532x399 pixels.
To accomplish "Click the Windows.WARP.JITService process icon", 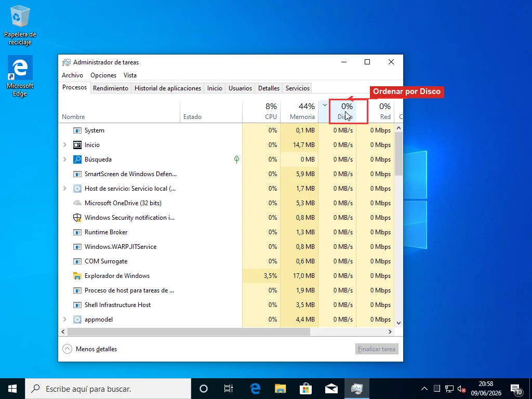I will pos(77,247).
